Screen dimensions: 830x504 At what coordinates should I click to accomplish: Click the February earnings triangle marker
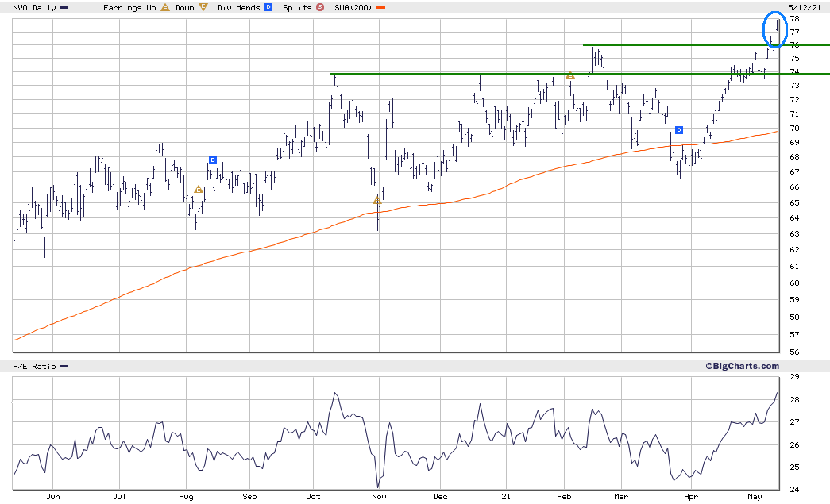pos(569,75)
